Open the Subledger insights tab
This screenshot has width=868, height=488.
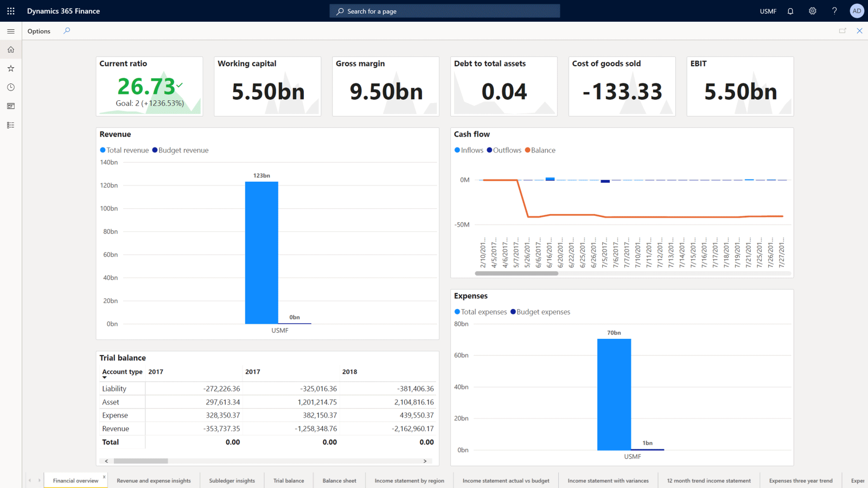[232, 480]
